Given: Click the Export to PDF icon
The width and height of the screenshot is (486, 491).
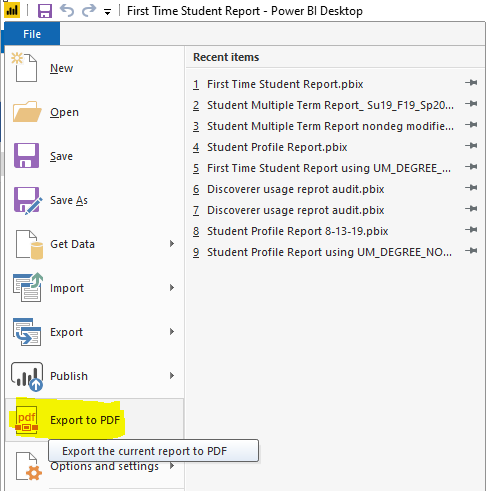Looking at the screenshot, I should coord(27,420).
